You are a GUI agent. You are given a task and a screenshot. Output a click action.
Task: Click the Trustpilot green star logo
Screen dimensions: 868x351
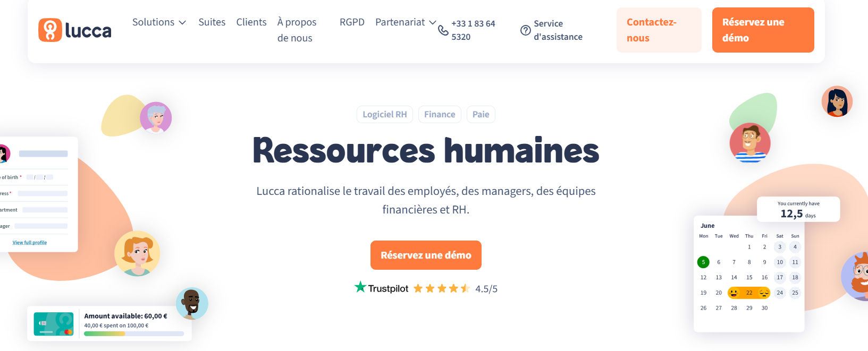click(x=360, y=287)
